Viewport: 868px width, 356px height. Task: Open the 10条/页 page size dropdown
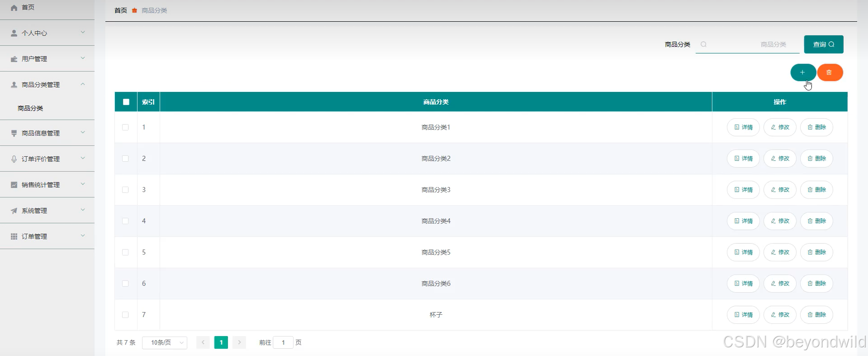(165, 342)
